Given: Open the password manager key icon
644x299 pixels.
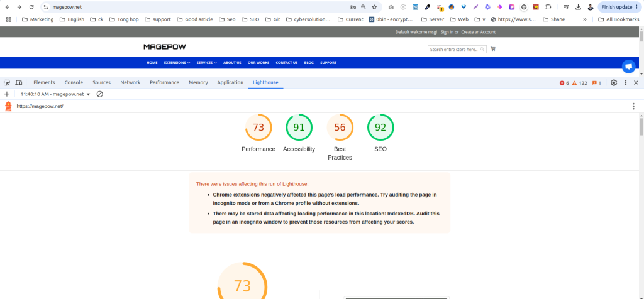Looking at the screenshot, I should 352,7.
